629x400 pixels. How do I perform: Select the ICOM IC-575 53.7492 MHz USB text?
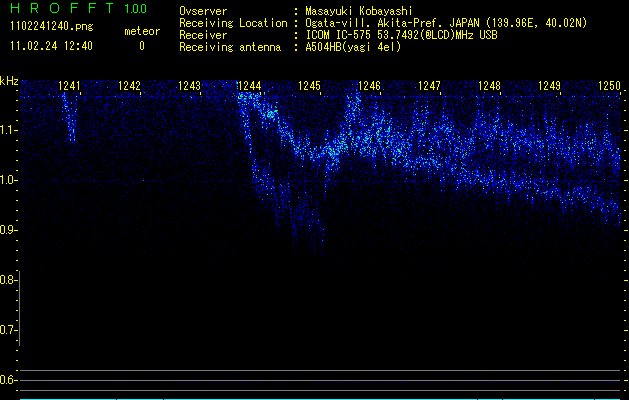point(401,35)
